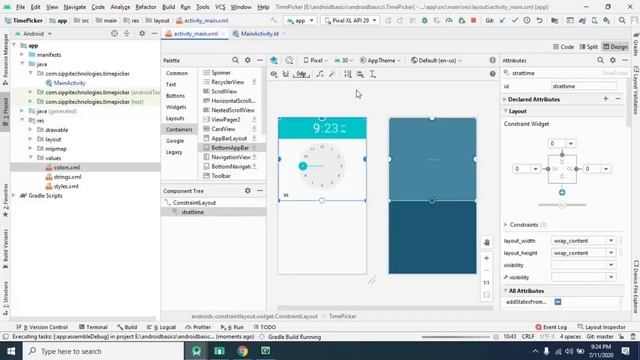Expand the Declared Attributes section
The width and height of the screenshot is (640, 360).
pos(504,99)
